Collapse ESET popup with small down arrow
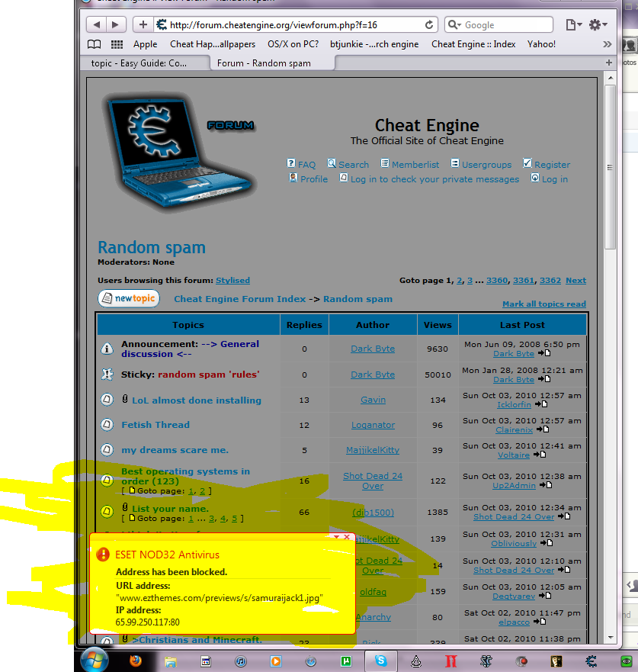Viewport: 638px width, 672px height. tap(337, 537)
